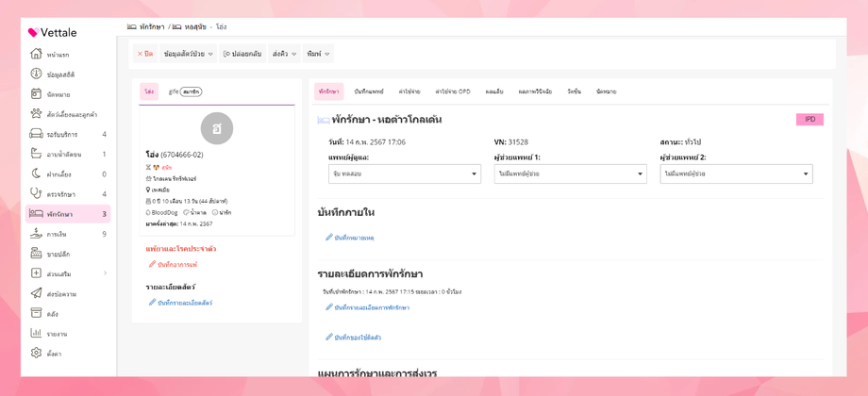Click the record belongings (บันทึกของใช้ติดตัว) link
This screenshot has height=396, width=868.
[353, 338]
